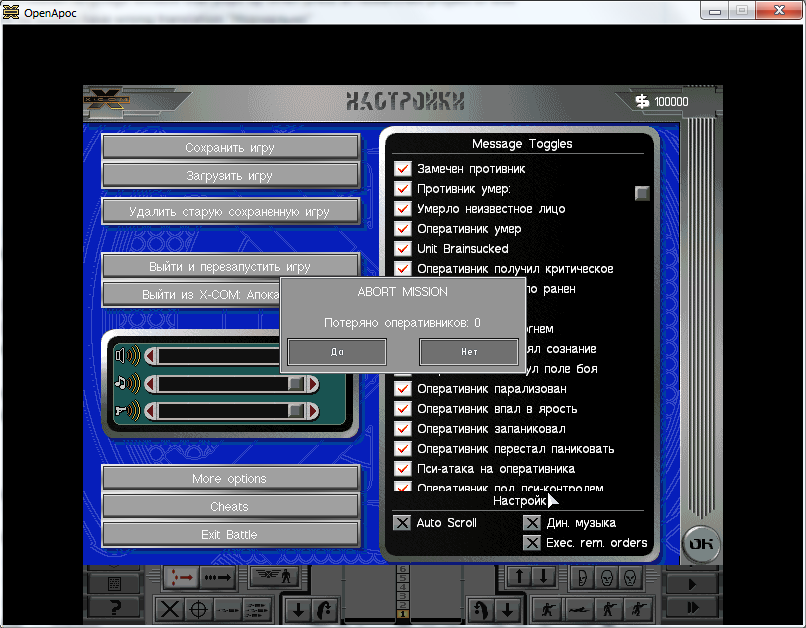This screenshot has height=628, width=806.
Task: Open the More options button
Action: [x=230, y=478]
